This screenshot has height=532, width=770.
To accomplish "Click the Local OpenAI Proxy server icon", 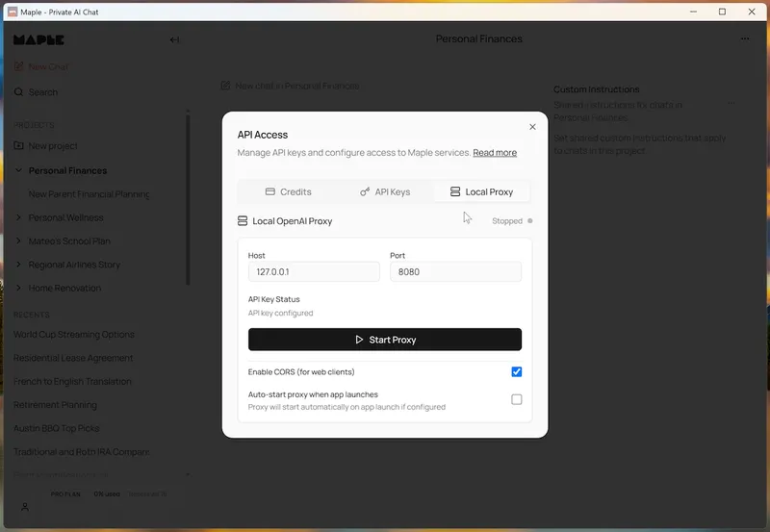I will (x=243, y=221).
